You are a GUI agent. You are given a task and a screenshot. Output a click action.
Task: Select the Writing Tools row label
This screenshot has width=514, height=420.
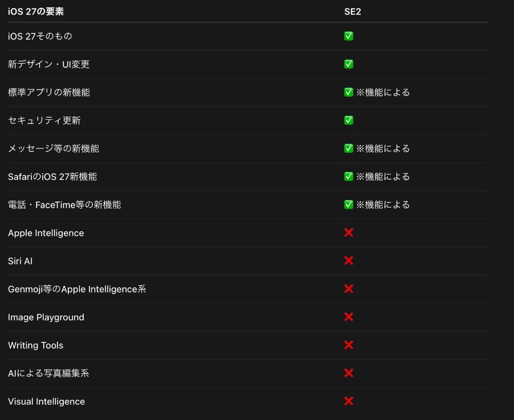[35, 345]
